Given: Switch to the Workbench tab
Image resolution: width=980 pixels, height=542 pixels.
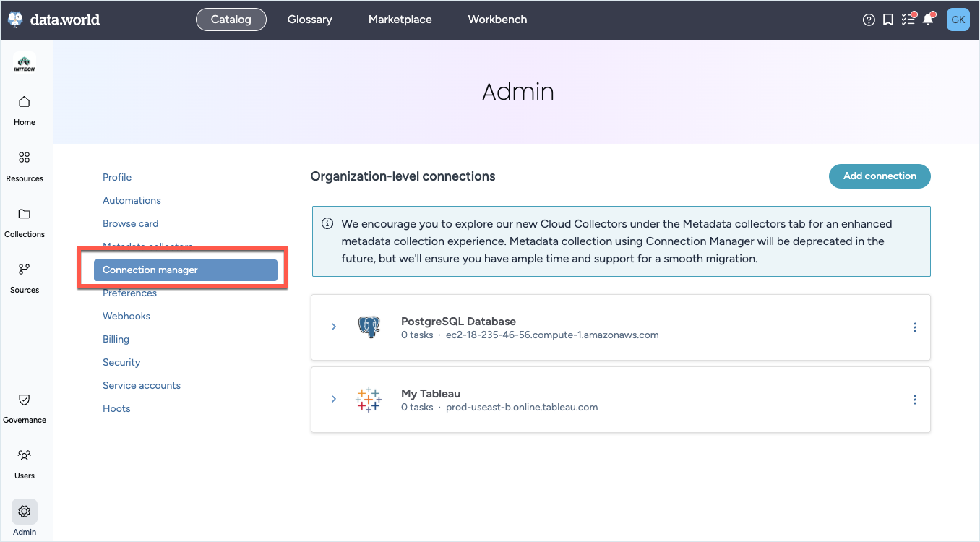Looking at the screenshot, I should point(497,20).
